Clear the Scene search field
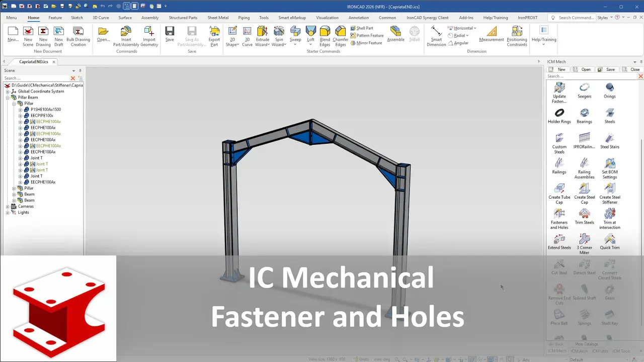Viewport: 644px width, 362px height. pos(73,78)
